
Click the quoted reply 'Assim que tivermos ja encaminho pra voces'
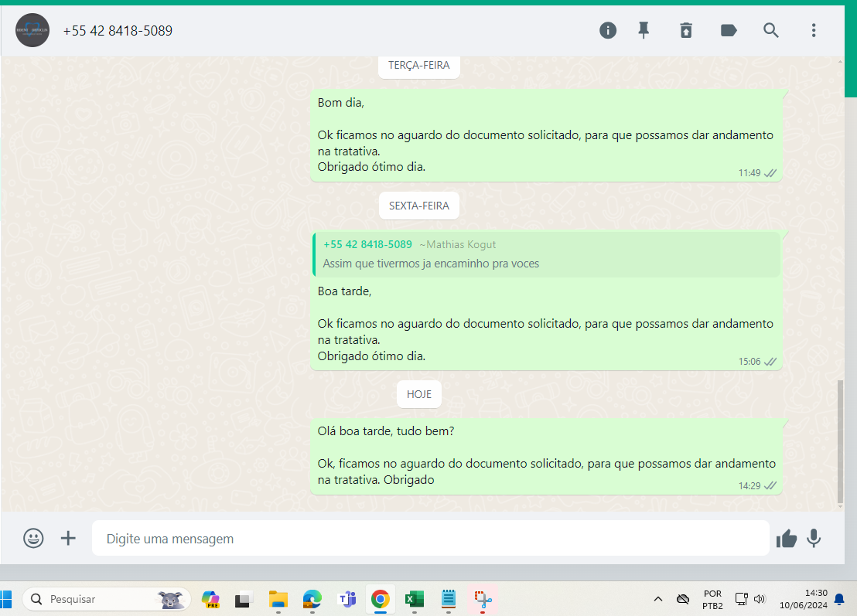tap(547, 254)
